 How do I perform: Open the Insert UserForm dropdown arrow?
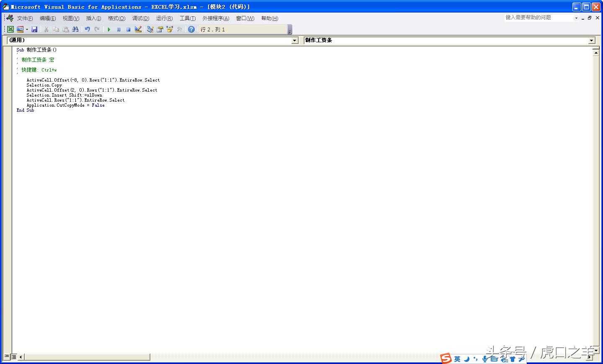click(x=27, y=29)
